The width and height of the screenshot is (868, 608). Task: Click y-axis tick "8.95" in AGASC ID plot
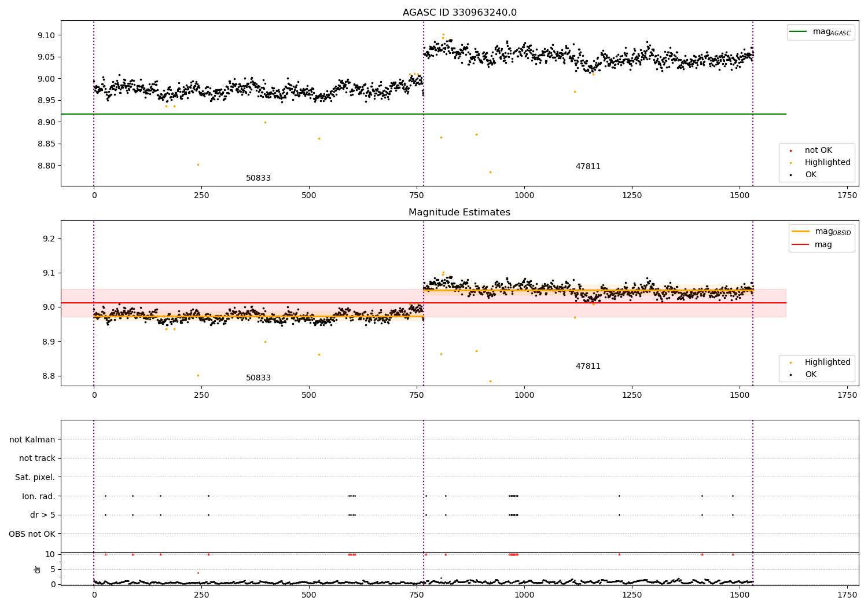click(x=46, y=100)
